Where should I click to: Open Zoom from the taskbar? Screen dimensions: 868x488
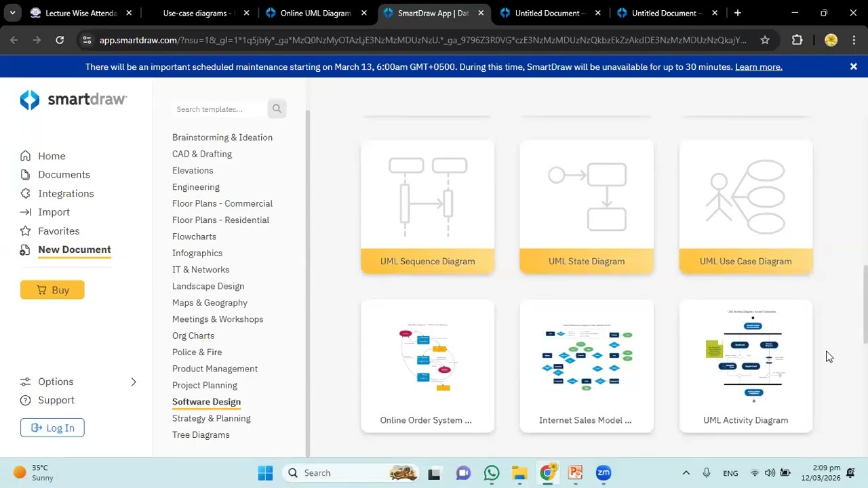coord(604,472)
